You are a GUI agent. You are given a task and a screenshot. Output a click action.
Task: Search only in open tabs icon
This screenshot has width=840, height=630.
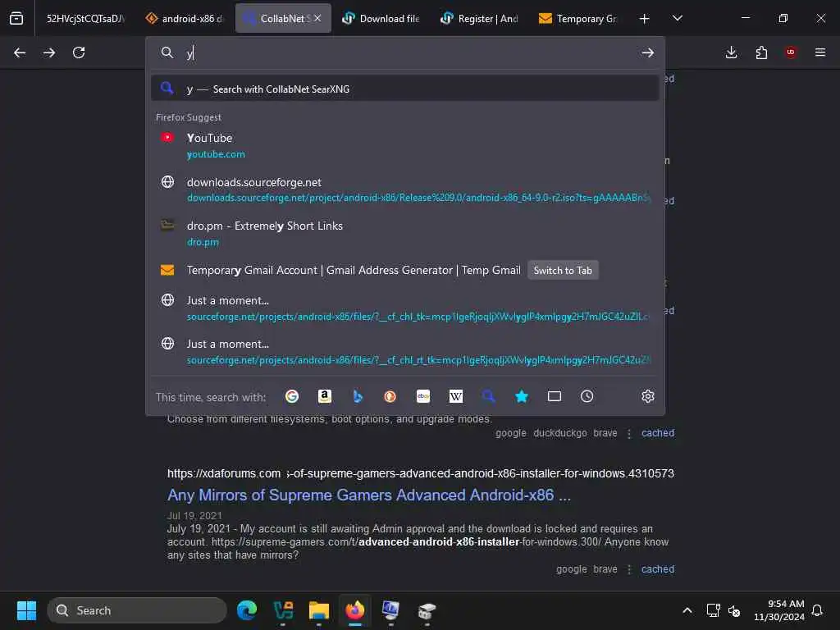point(555,396)
